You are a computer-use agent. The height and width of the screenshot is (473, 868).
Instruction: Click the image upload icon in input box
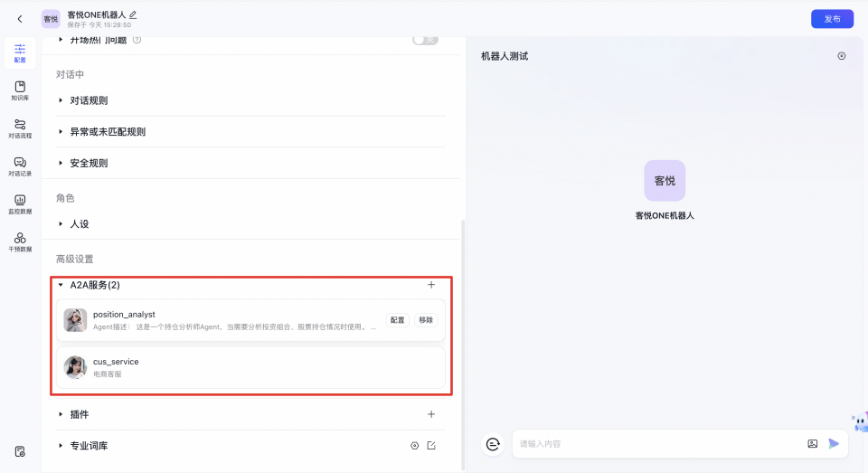coord(813,444)
